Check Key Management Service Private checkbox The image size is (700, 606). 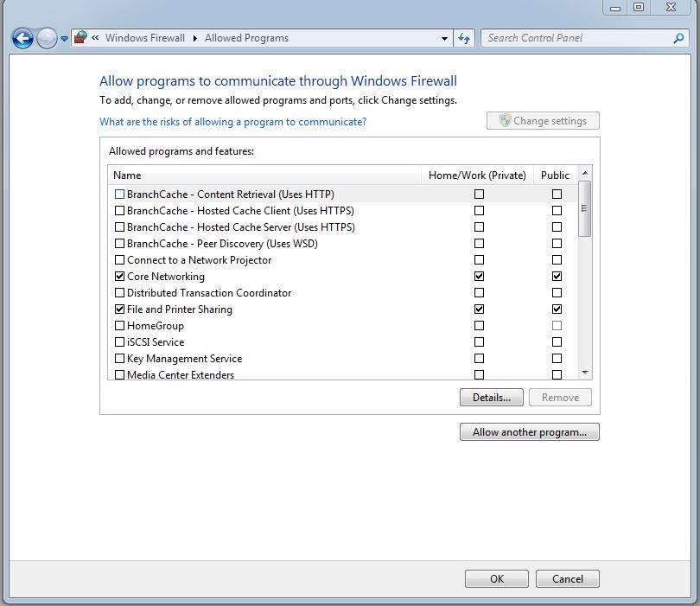(479, 359)
